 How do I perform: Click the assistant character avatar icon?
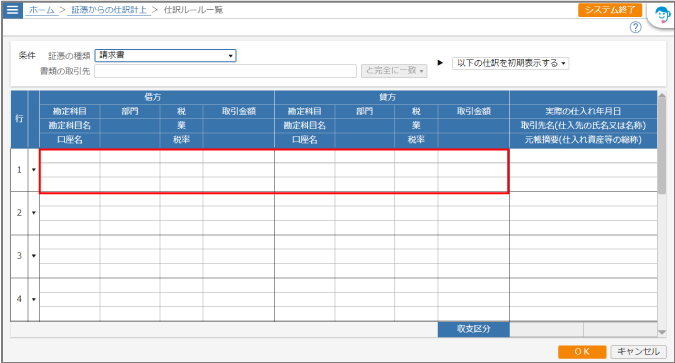[x=662, y=15]
